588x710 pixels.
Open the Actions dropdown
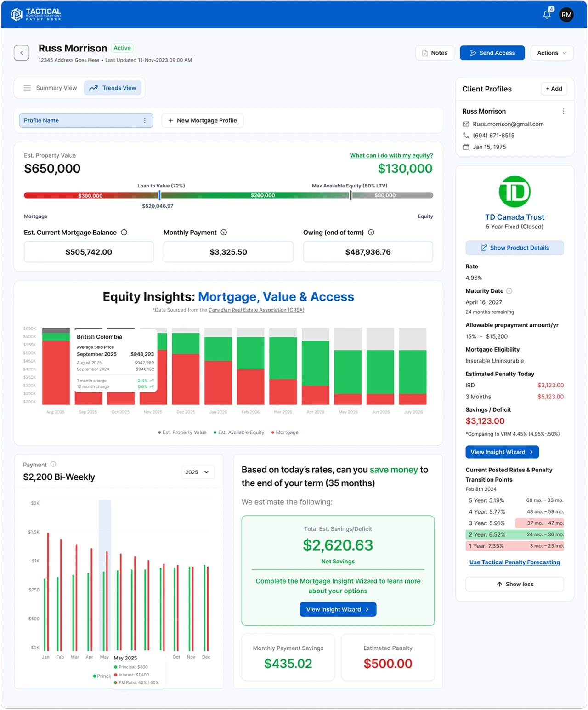(551, 53)
